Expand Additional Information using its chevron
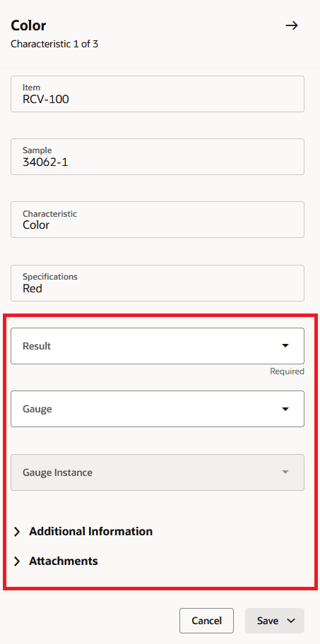The width and height of the screenshot is (320, 644). [17, 532]
